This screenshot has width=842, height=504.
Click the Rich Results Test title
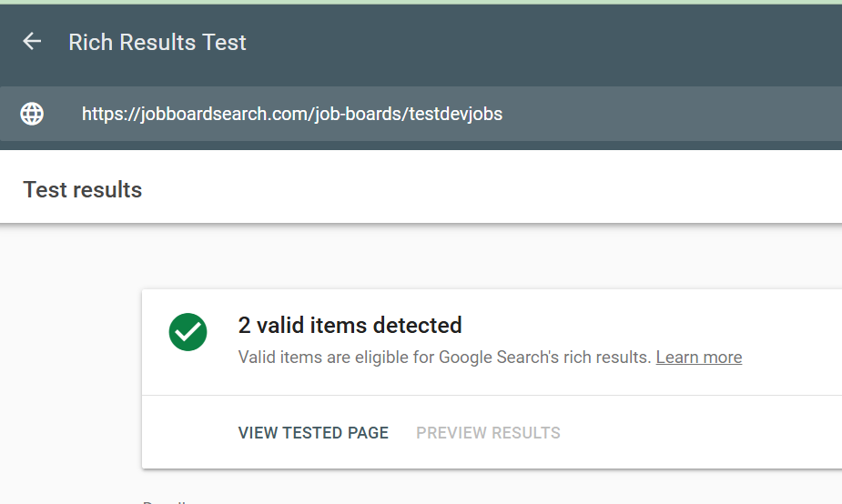pos(157,43)
